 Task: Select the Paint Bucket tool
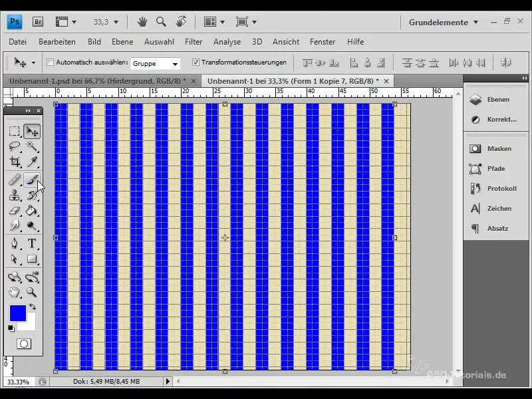pos(32,211)
